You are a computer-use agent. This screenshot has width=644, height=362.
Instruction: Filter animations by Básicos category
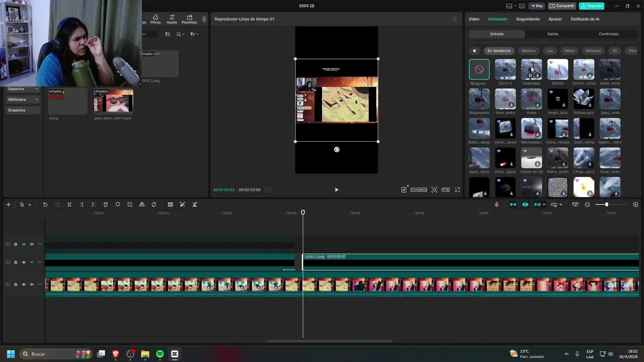coord(529,51)
